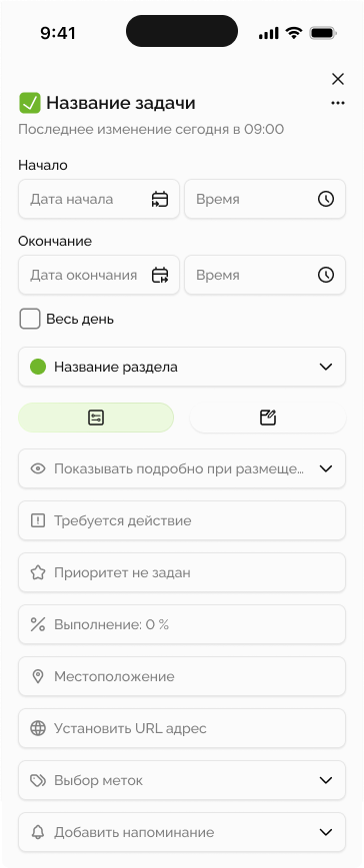Click the clock icon in end time field
364x868 pixels.
[326, 275]
